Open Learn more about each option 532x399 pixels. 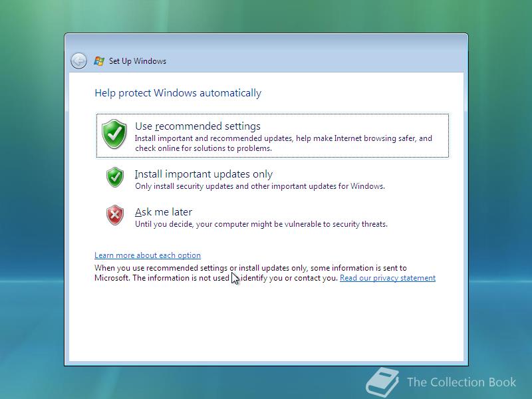point(148,255)
